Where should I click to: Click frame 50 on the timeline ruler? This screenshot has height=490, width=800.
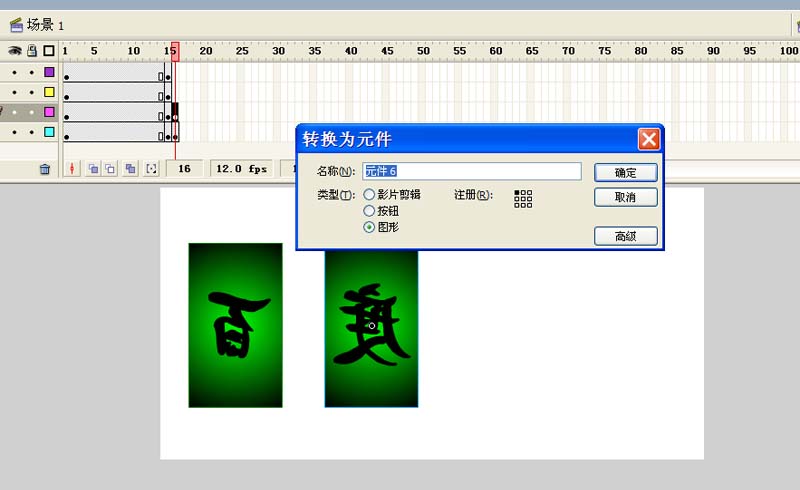pyautogui.click(x=423, y=51)
